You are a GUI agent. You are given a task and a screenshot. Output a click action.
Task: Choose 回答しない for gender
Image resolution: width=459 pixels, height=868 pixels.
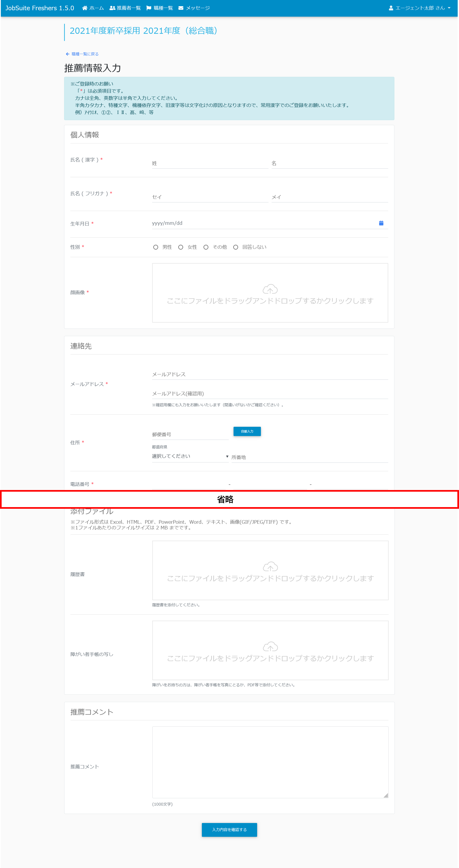(x=236, y=247)
